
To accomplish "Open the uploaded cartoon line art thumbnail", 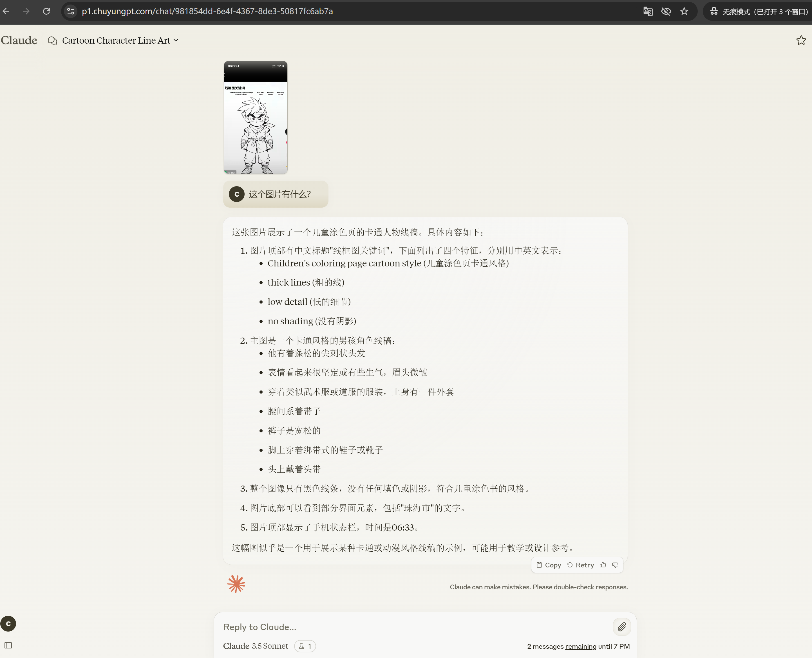I will (x=255, y=118).
